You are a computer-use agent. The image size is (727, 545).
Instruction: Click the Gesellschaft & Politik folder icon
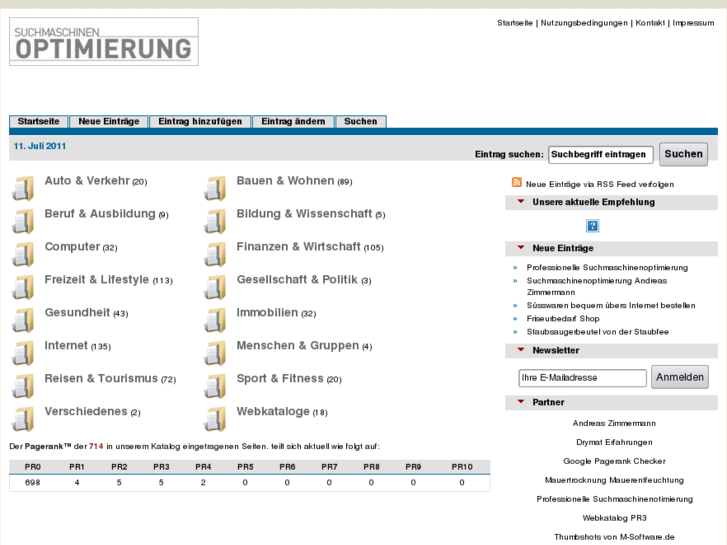[x=215, y=287]
